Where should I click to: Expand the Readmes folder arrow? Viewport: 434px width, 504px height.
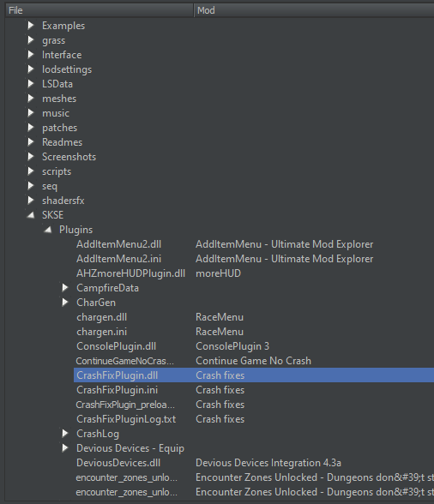coord(31,142)
